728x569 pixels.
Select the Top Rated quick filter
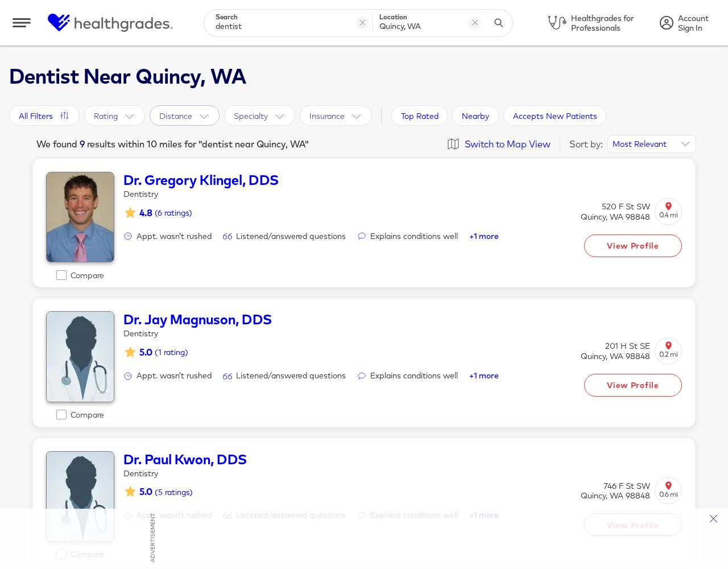click(x=419, y=116)
